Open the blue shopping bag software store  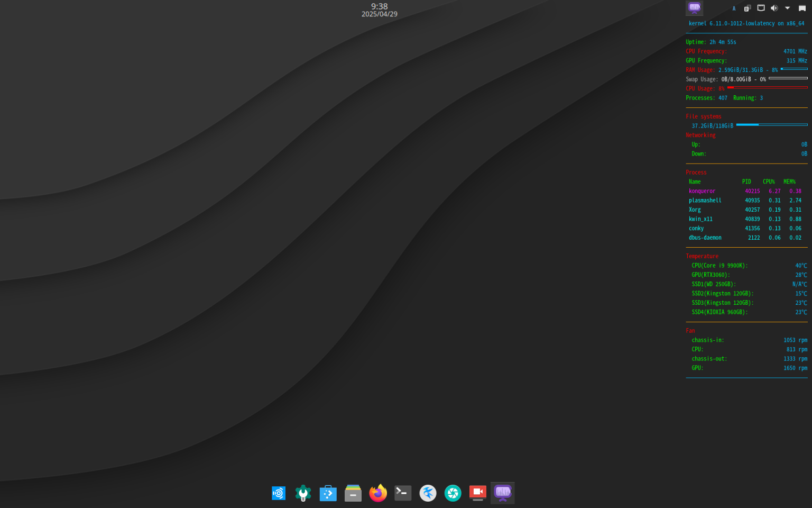328,493
